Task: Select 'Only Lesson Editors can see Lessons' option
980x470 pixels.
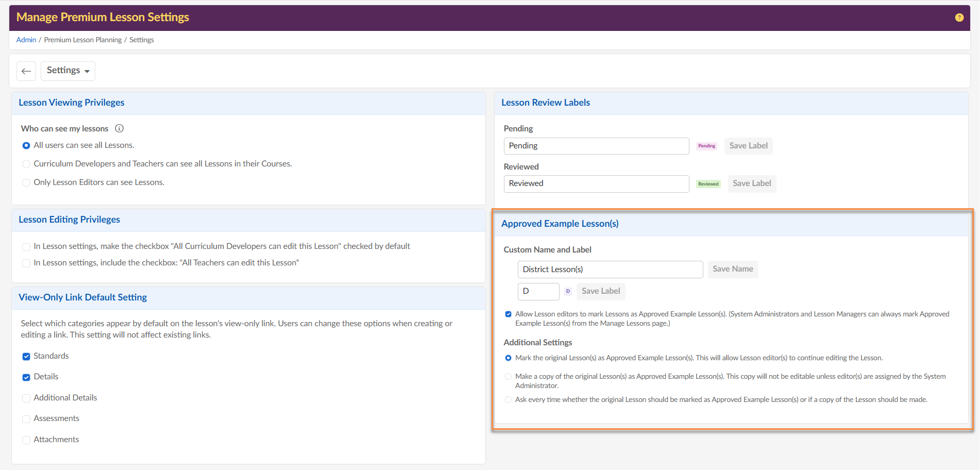Action: [x=26, y=182]
